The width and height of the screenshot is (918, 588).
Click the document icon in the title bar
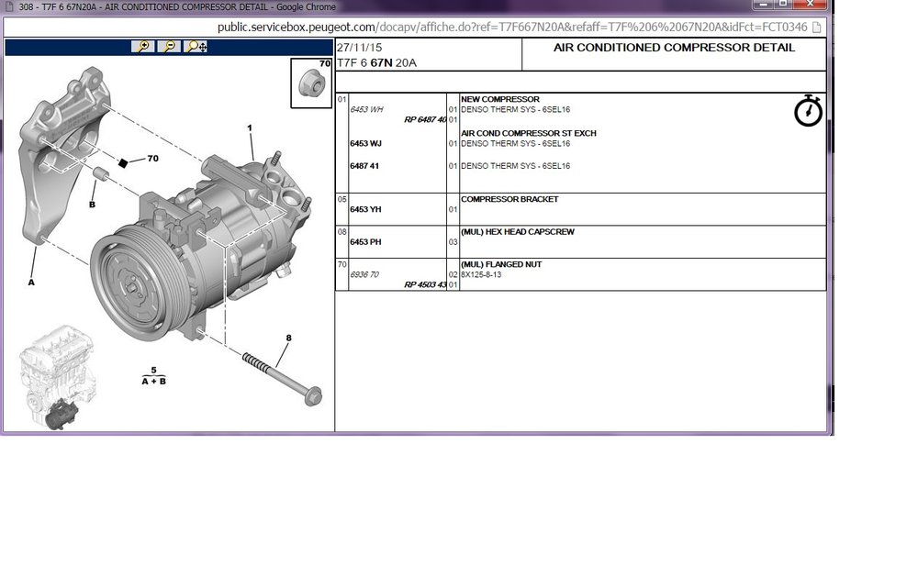[9, 7]
